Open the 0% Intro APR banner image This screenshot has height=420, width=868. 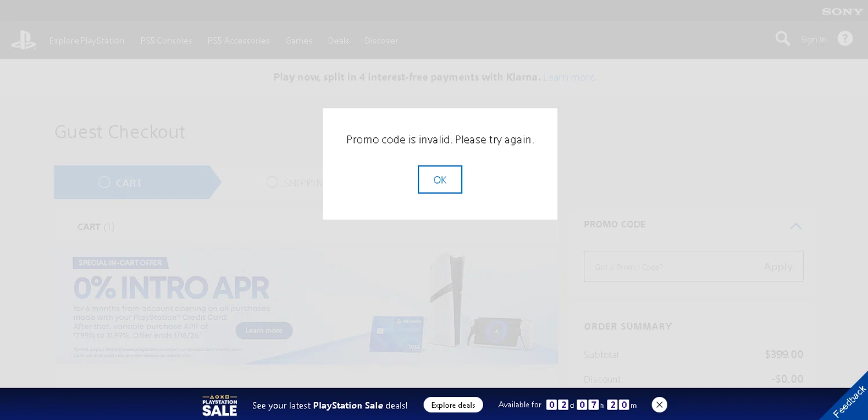306,307
